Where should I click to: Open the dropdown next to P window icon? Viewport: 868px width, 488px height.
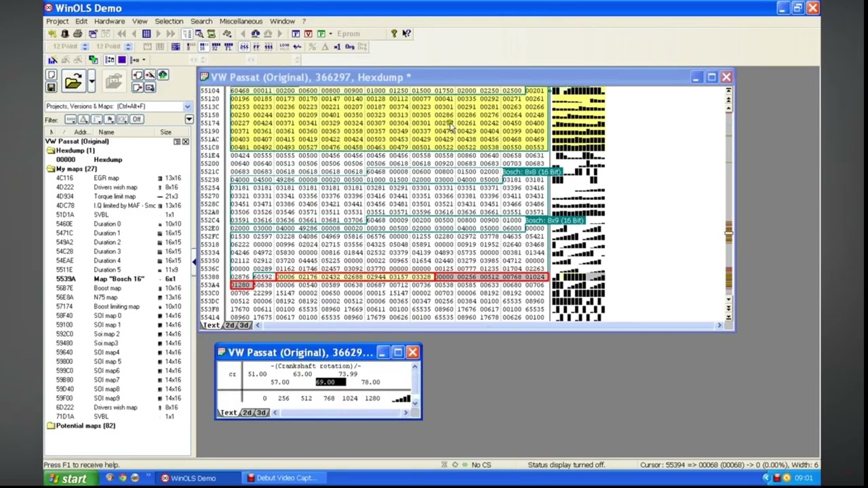point(330,33)
